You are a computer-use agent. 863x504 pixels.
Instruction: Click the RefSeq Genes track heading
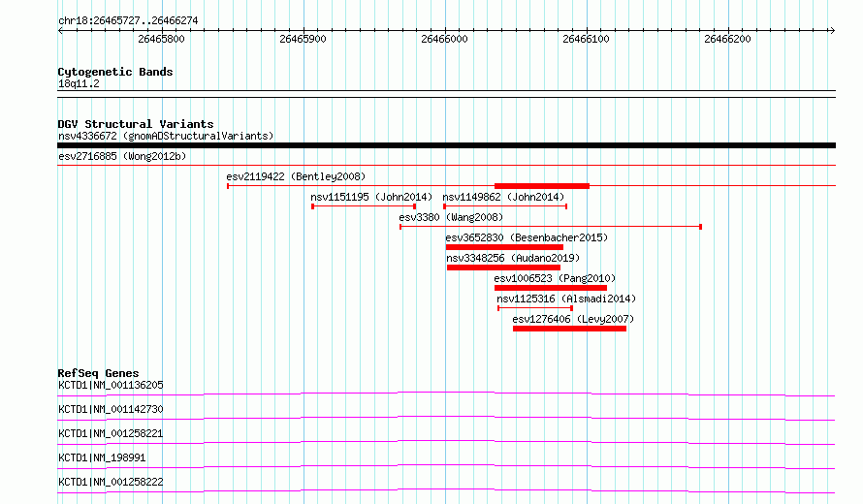[98, 373]
